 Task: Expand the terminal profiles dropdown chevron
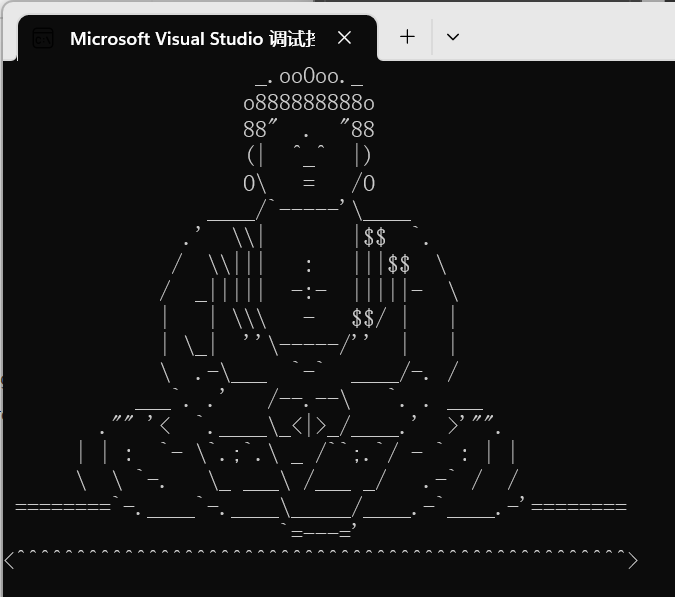pyautogui.click(x=453, y=37)
